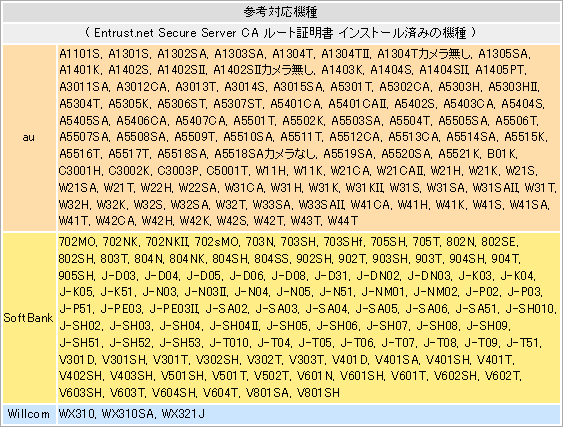Select model V301D
Image resolution: width=563 pixels, height=427 pixels.
(77, 359)
